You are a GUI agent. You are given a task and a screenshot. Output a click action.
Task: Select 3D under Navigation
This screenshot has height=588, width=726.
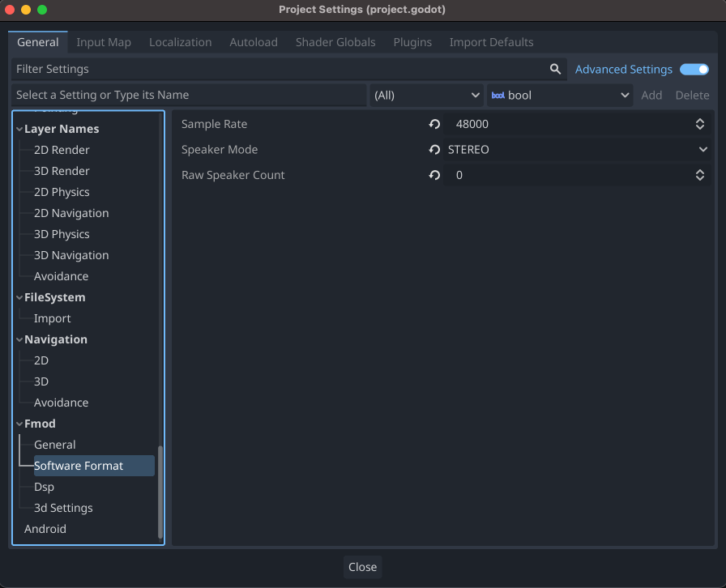[41, 382]
